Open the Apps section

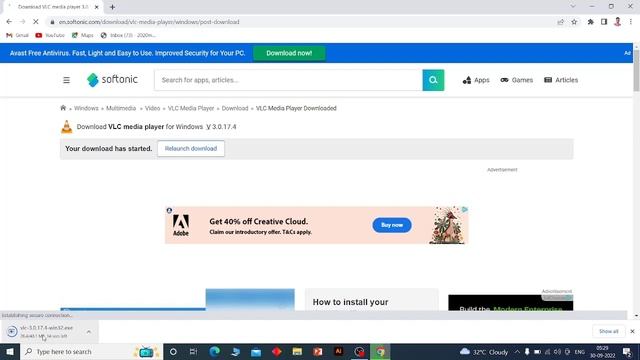476,80
